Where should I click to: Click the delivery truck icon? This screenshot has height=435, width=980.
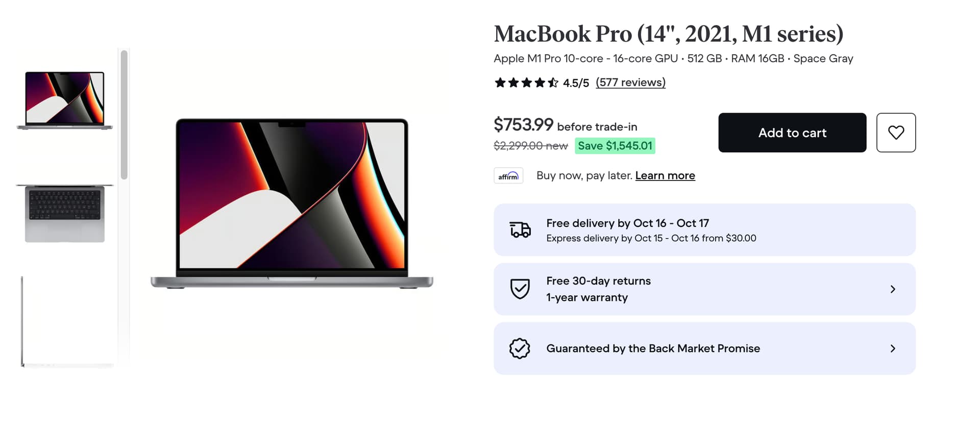(520, 230)
